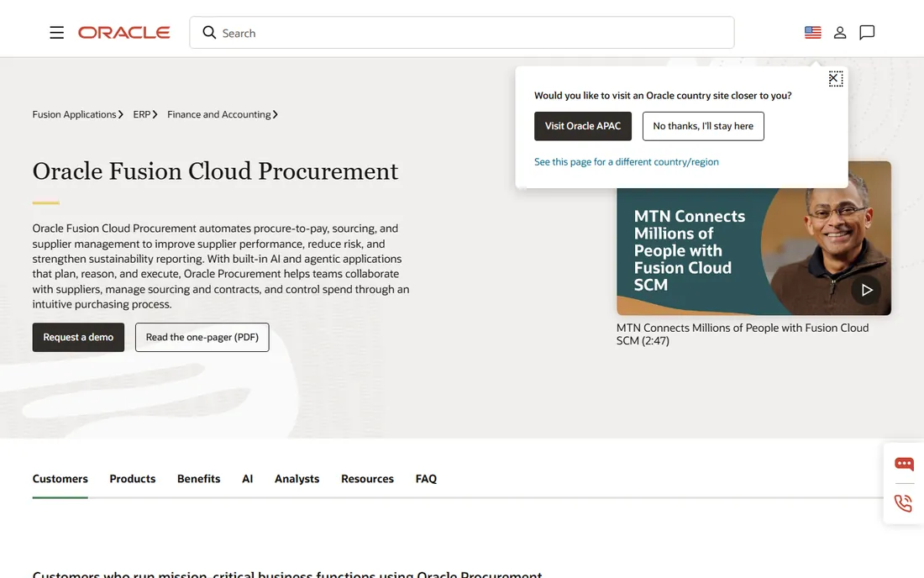924x578 pixels.
Task: Open the header chat bubble icon
Action: point(867,33)
